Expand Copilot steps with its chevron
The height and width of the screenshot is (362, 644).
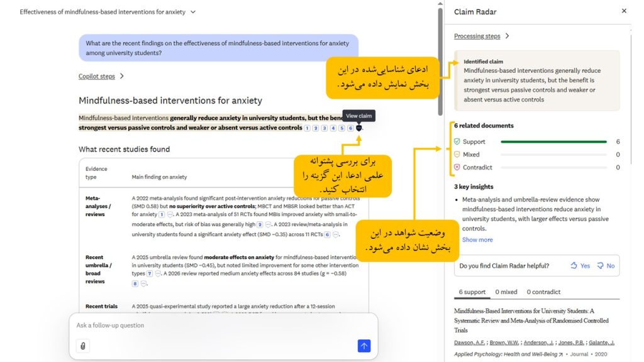point(121,76)
